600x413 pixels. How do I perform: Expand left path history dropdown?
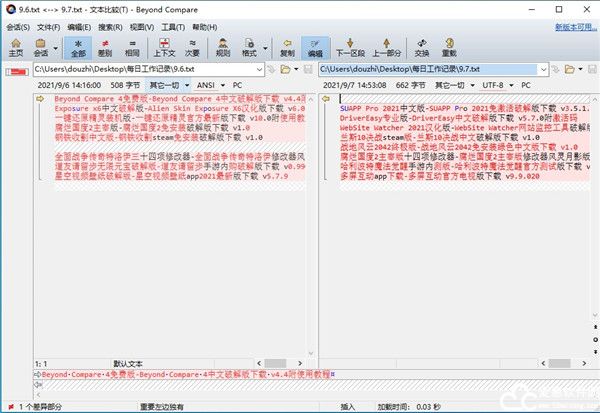(259, 70)
